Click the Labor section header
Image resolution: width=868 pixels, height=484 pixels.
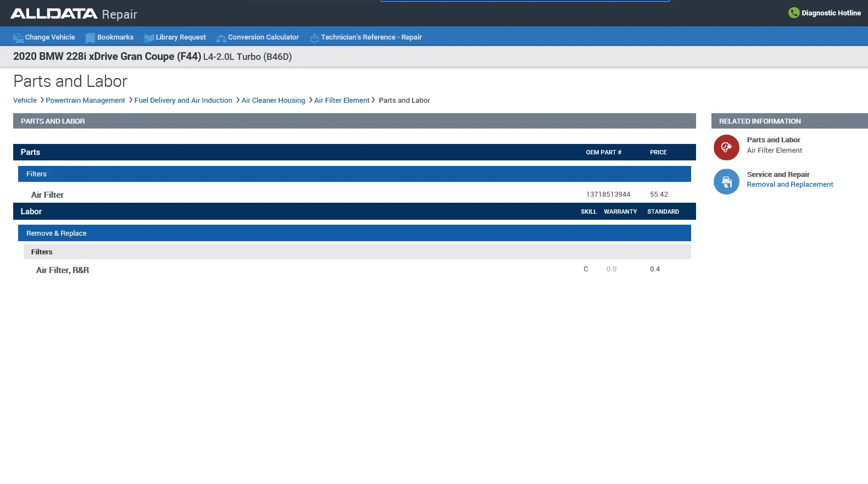(x=354, y=212)
